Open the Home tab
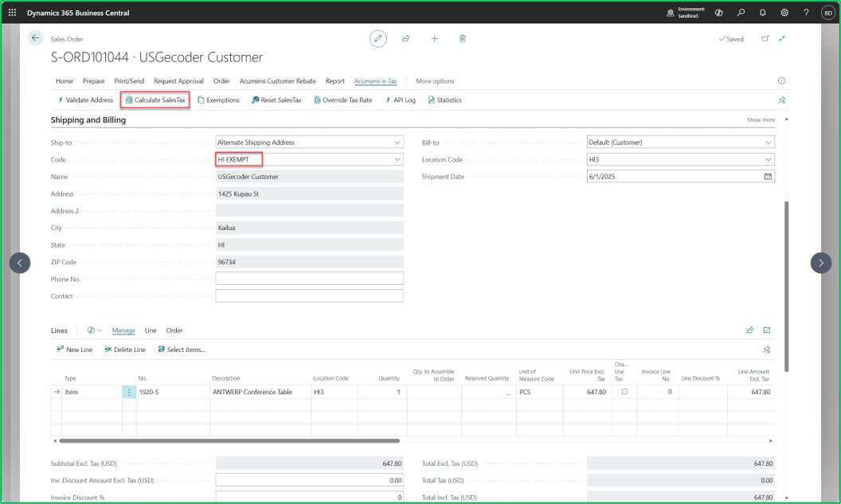Image resolution: width=841 pixels, height=504 pixels. [x=65, y=81]
